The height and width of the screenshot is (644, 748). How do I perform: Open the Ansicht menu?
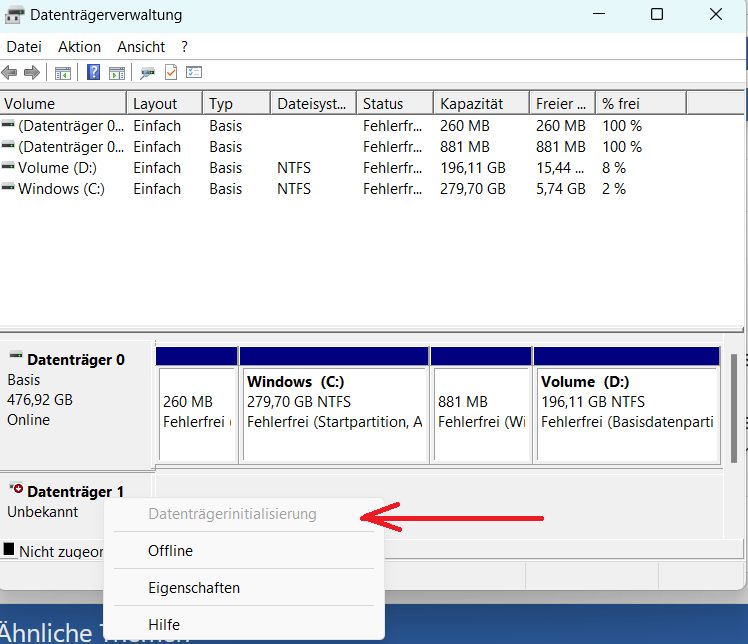click(141, 47)
